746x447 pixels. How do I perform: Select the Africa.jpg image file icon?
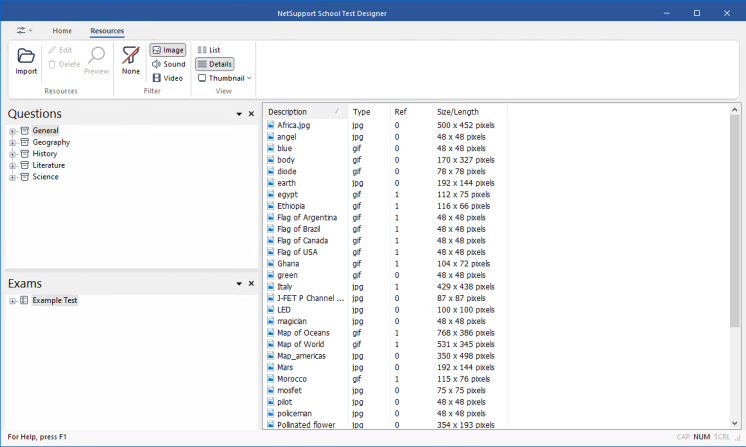pyautogui.click(x=270, y=125)
